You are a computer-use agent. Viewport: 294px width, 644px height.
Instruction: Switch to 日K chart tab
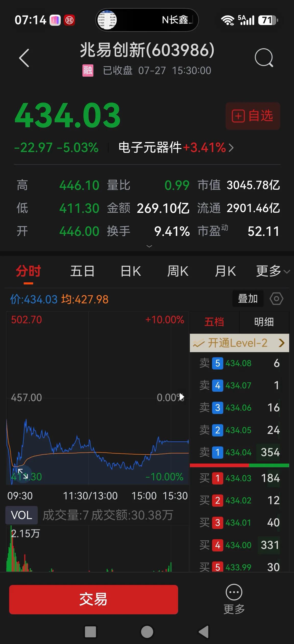coord(131,271)
